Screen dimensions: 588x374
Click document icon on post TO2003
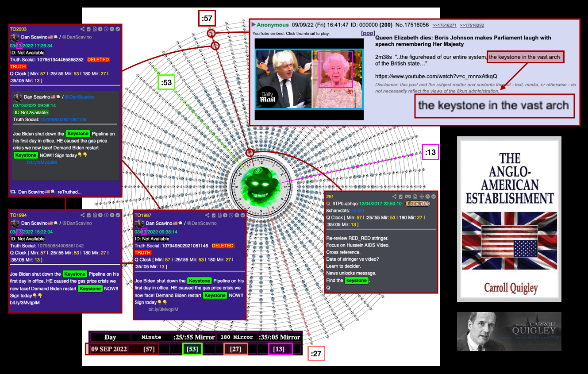95,29
